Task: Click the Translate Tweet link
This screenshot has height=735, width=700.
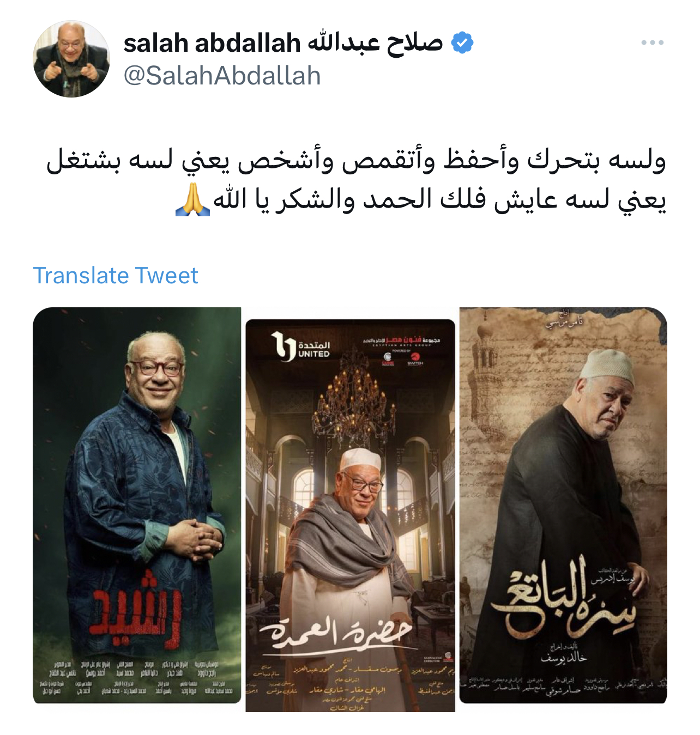Action: pyautogui.click(x=116, y=276)
